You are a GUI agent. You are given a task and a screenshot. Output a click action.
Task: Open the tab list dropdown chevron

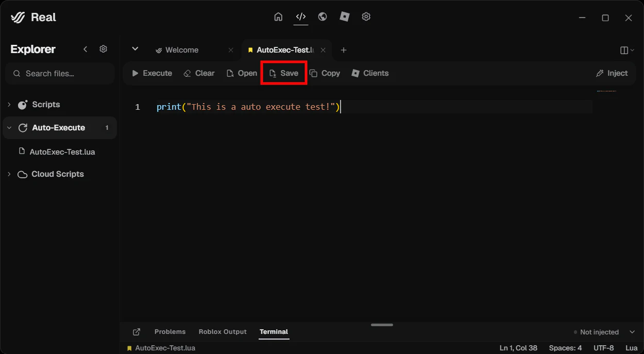click(x=135, y=49)
